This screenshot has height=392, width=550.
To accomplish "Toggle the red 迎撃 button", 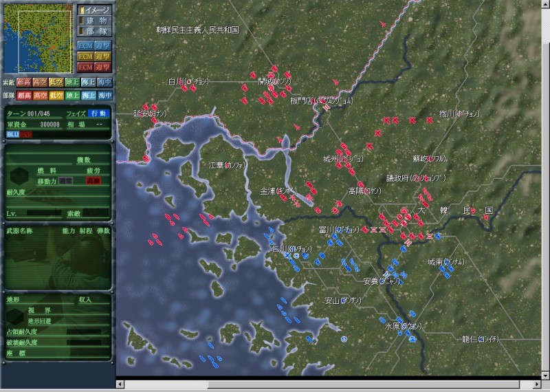I will (102, 67).
